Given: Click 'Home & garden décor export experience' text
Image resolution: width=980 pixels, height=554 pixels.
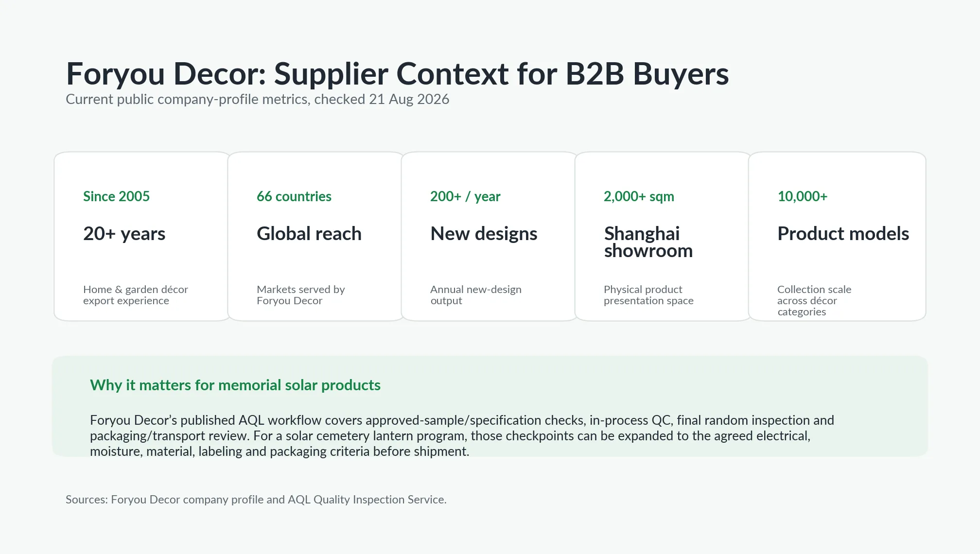Looking at the screenshot, I should click(135, 295).
